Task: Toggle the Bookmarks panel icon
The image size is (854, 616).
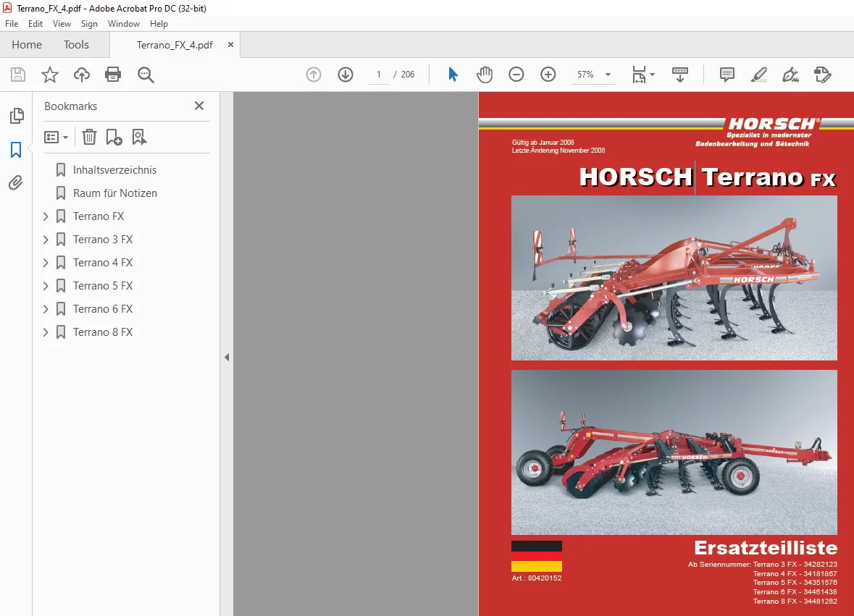Action: point(16,150)
